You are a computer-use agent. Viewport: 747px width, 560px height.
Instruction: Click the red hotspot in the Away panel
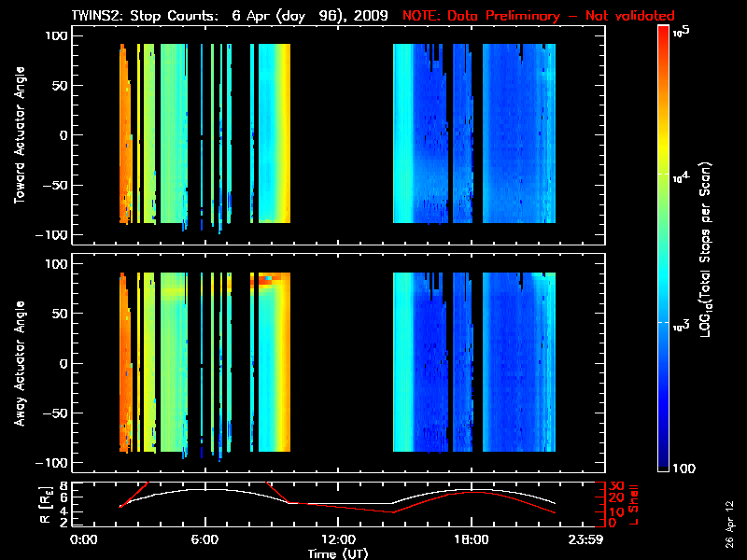coord(267,278)
